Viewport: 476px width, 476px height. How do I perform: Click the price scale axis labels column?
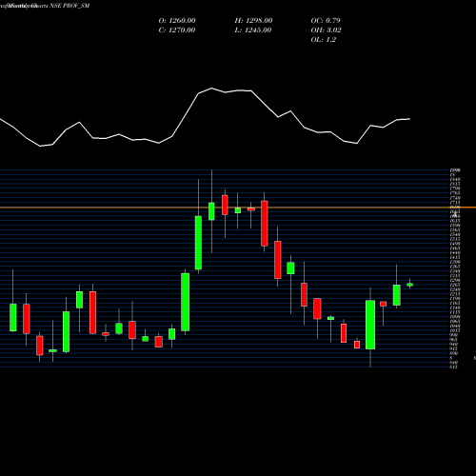point(454,268)
